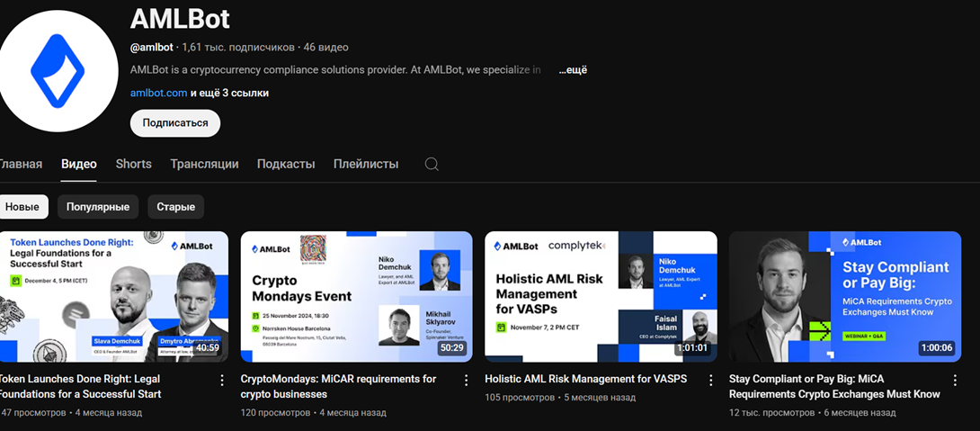Screen dimensions: 980x431
Task: Open the channel search magnifier icon
Action: click(x=432, y=164)
